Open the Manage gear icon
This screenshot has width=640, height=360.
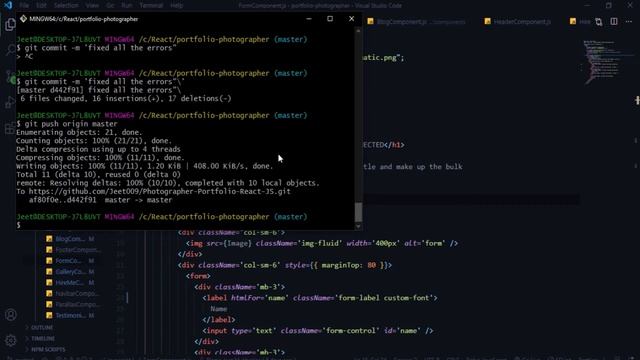(x=11, y=340)
